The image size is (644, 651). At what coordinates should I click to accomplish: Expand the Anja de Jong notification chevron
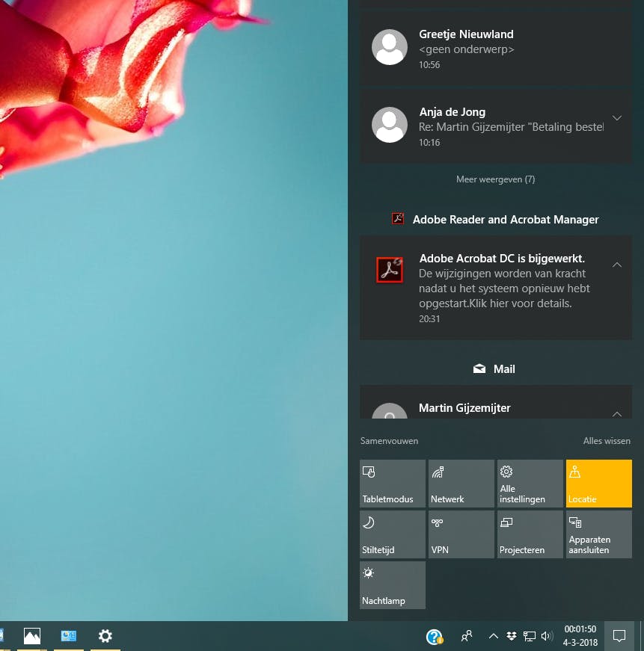pos(617,118)
